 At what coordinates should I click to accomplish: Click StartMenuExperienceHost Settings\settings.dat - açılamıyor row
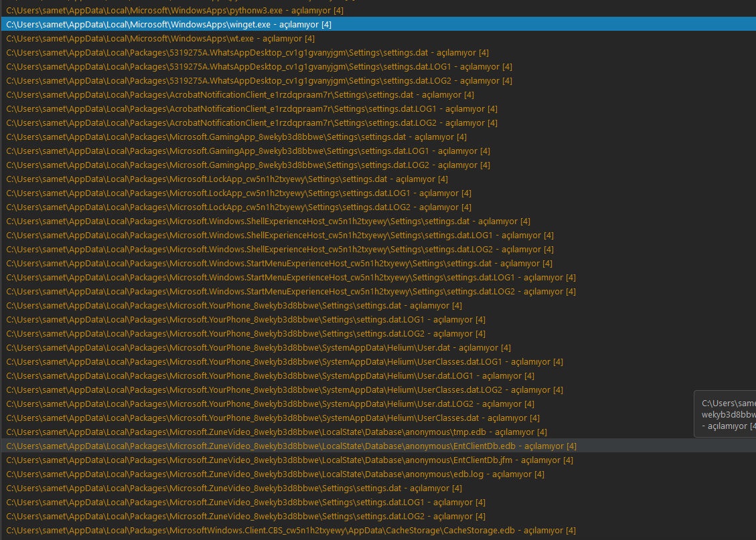tap(378, 264)
